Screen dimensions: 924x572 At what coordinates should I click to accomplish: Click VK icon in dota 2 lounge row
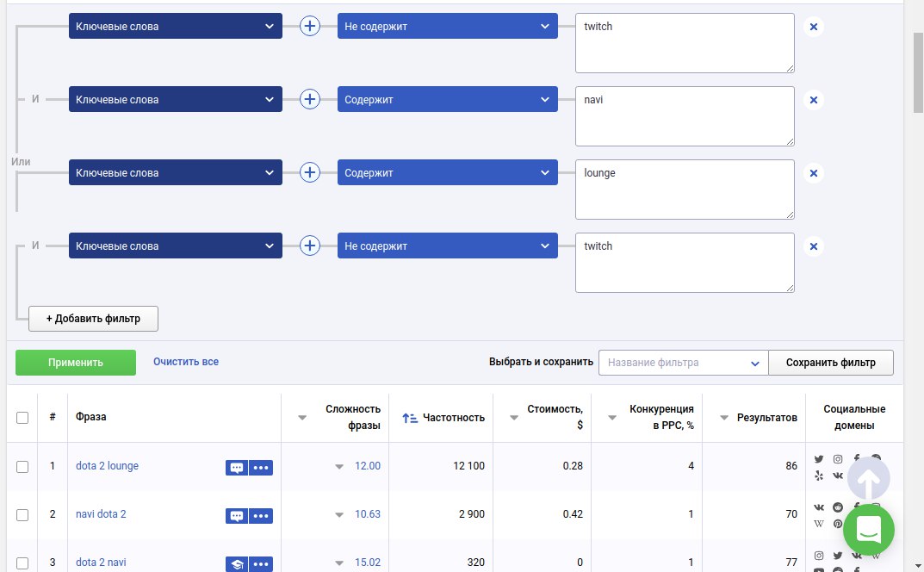(x=838, y=476)
